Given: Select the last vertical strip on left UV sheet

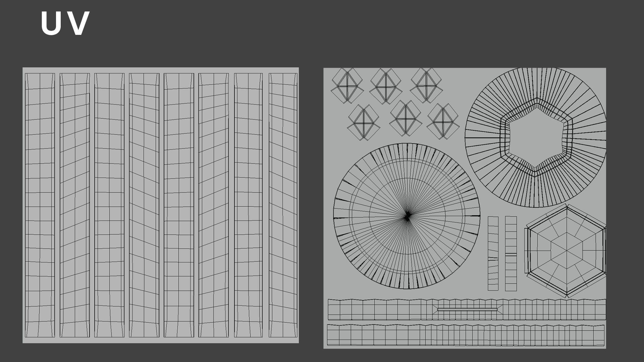Looking at the screenshot, I should (x=283, y=205).
